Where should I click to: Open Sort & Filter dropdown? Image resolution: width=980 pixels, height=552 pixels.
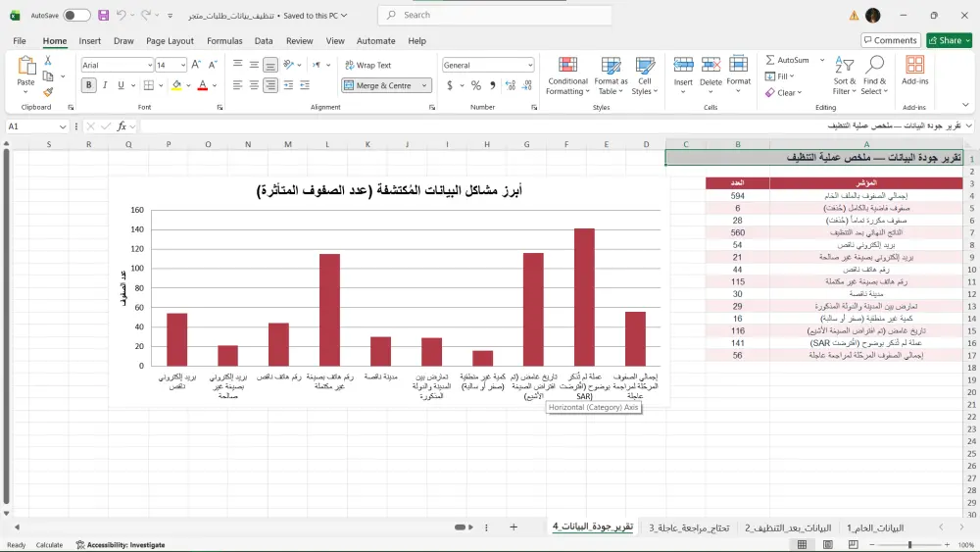tap(845, 76)
